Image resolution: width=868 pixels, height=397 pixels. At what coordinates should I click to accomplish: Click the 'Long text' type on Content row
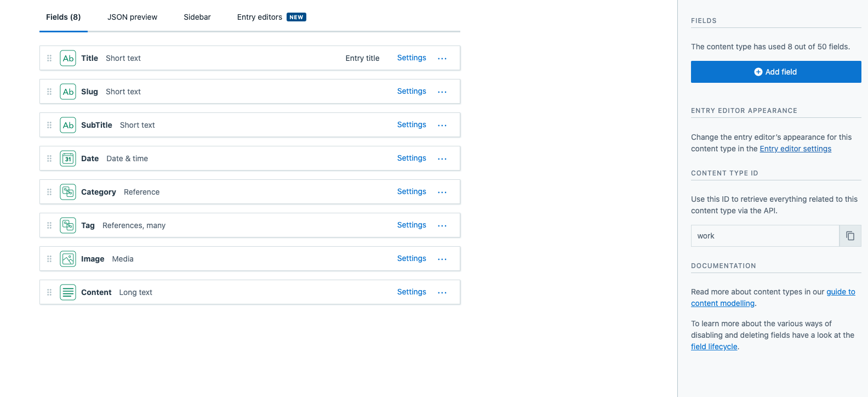[135, 292]
